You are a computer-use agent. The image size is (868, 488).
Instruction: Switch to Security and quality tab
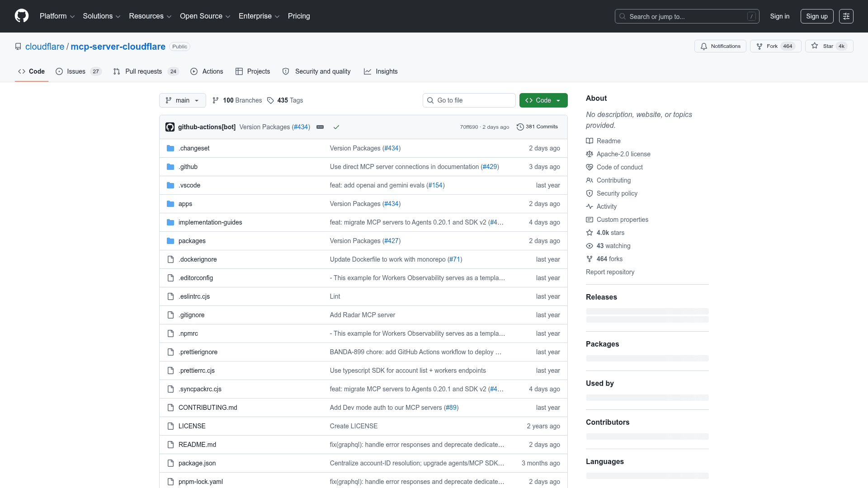[x=316, y=71]
